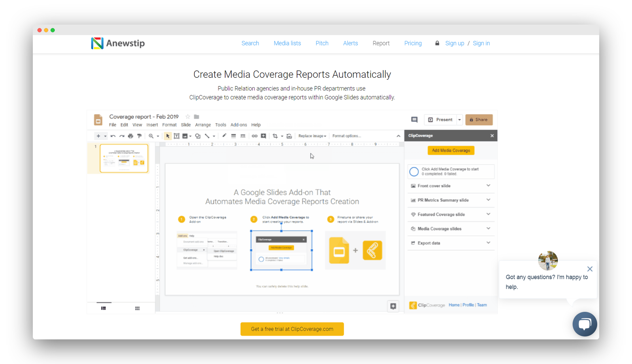Collapse the toolbar with the up chevron

(x=399, y=136)
